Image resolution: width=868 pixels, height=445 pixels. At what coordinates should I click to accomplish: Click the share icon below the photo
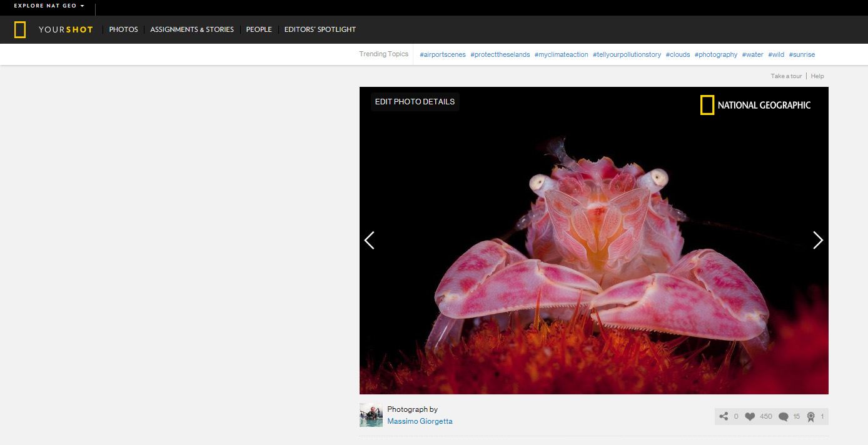(724, 416)
